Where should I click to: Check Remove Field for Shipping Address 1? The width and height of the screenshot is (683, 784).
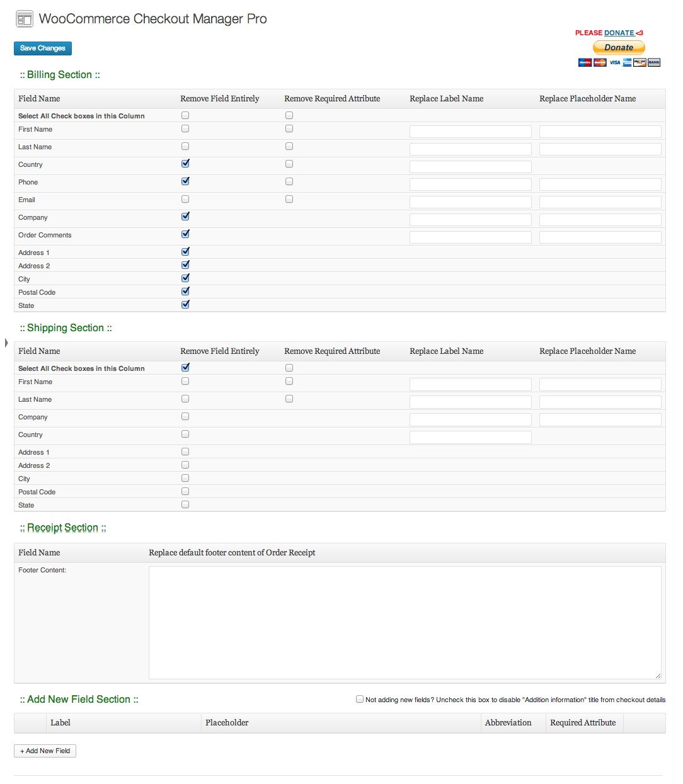pyautogui.click(x=185, y=452)
